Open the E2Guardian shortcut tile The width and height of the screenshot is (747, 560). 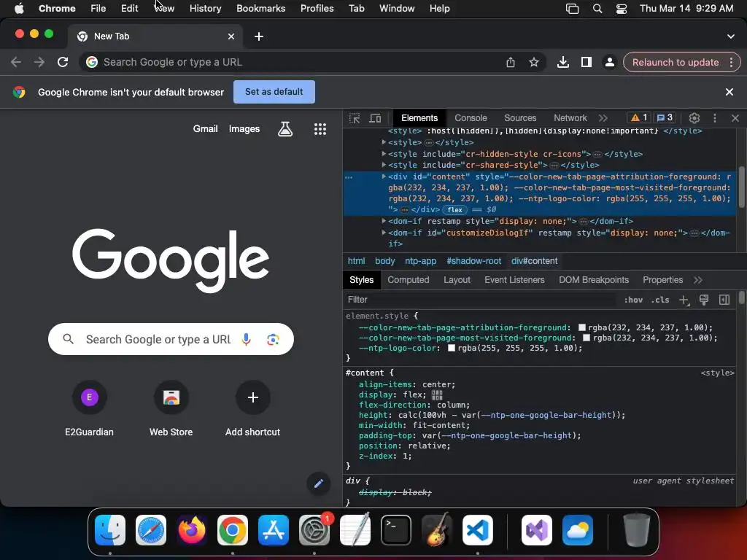89,408
